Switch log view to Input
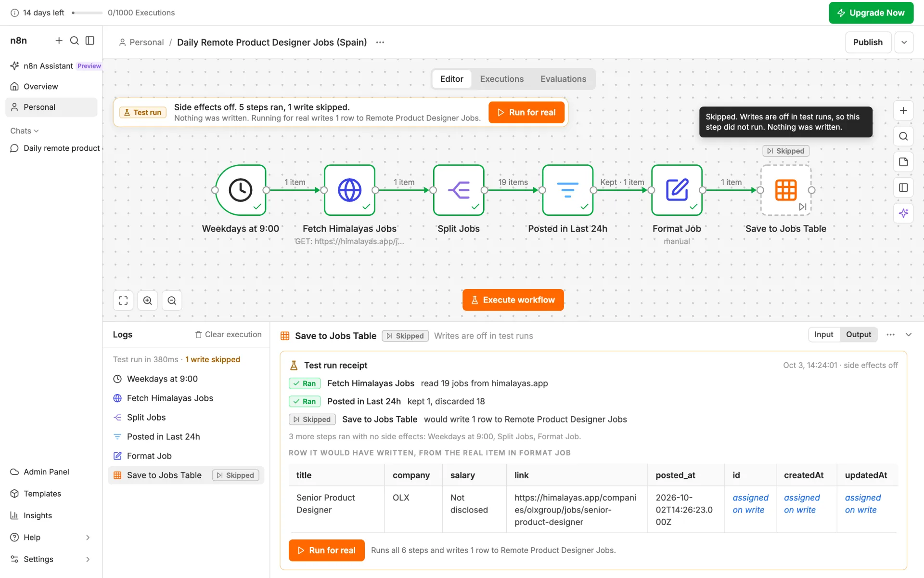Screen dimensions: 924x578 (823, 334)
